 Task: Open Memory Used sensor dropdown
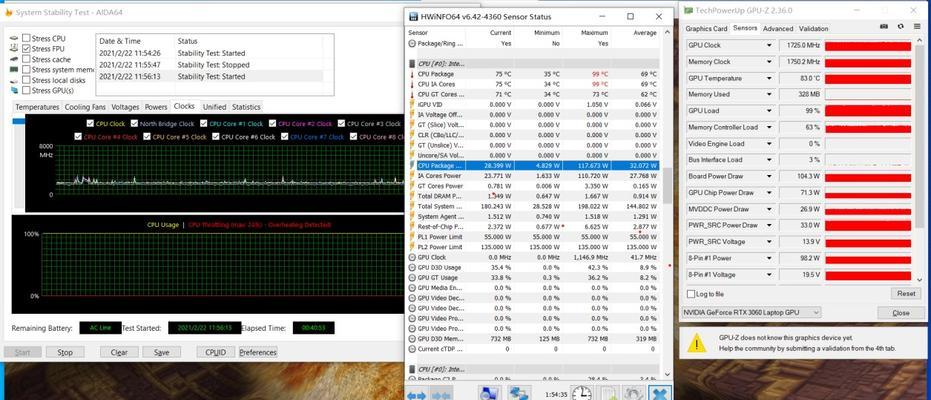pos(770,94)
